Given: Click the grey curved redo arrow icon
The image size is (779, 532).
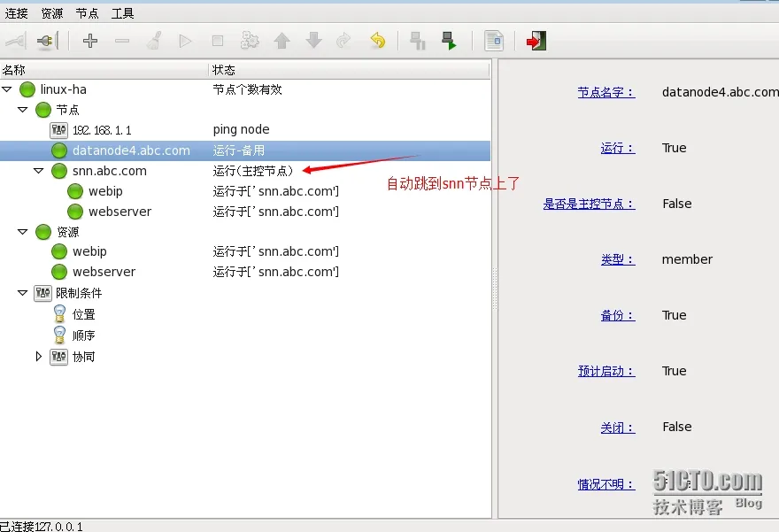Looking at the screenshot, I should (x=343, y=41).
